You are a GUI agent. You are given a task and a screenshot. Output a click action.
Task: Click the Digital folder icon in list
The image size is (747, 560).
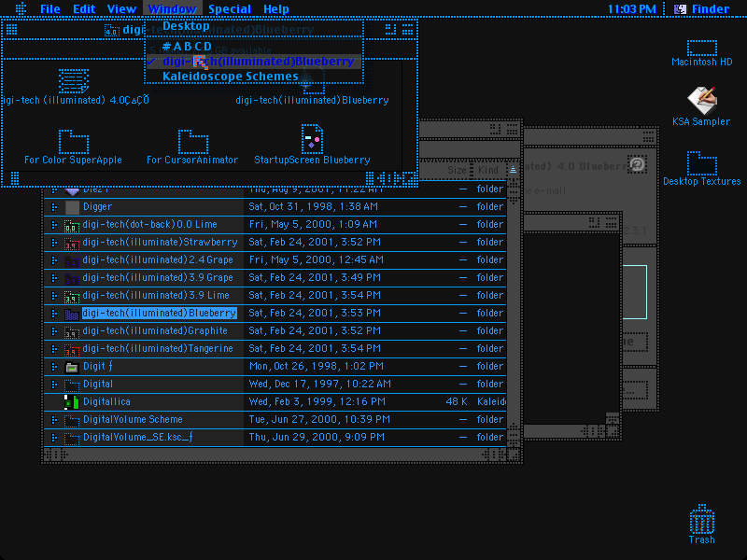click(x=72, y=385)
